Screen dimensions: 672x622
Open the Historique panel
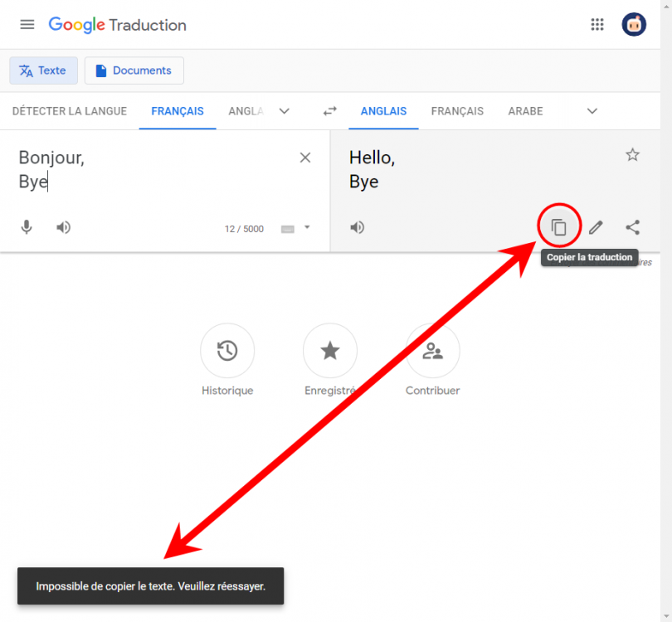[227, 351]
